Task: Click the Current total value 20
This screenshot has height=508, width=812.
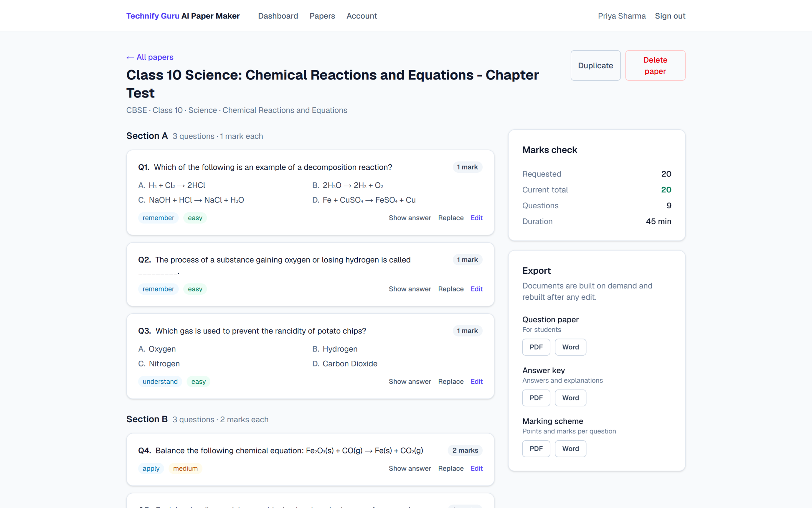Action: pyautogui.click(x=666, y=190)
